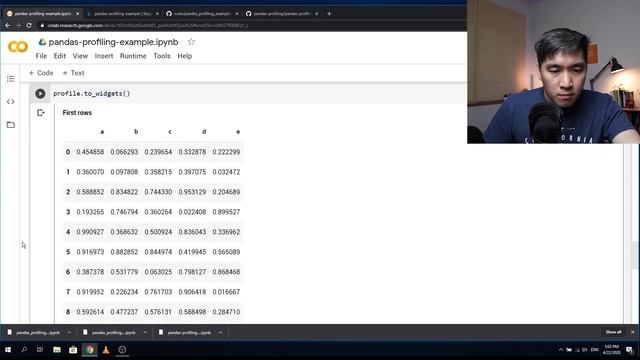Click the Chrome taskbar icon
The width and height of the screenshot is (640, 360).
pos(89,350)
